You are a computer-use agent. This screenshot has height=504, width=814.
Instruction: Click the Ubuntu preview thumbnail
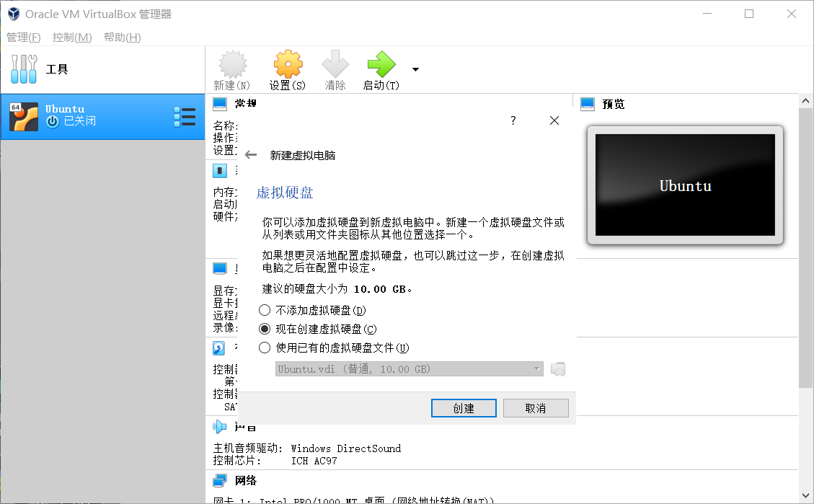[x=685, y=185]
